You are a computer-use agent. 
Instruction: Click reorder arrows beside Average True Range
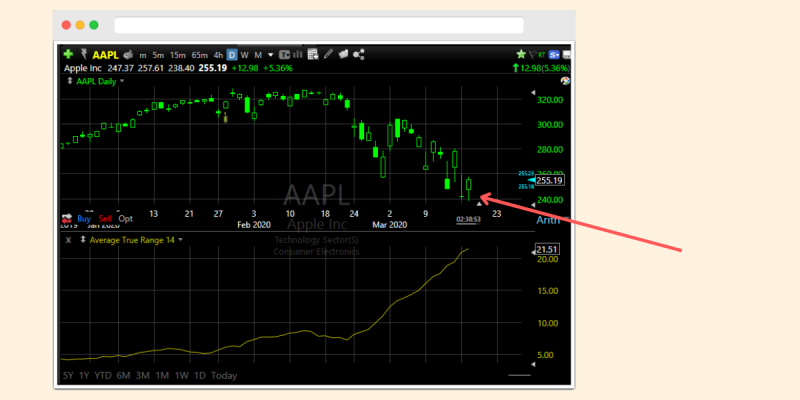click(83, 239)
